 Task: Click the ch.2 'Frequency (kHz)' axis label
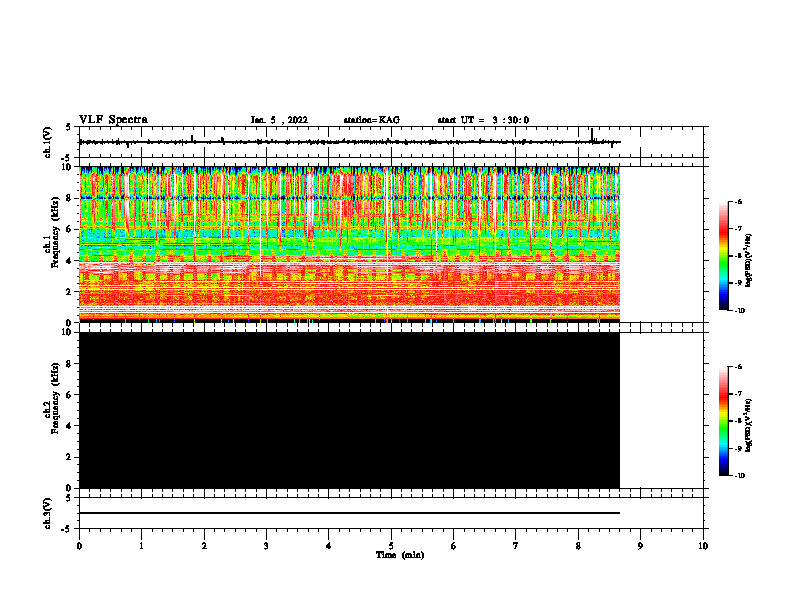click(x=55, y=398)
